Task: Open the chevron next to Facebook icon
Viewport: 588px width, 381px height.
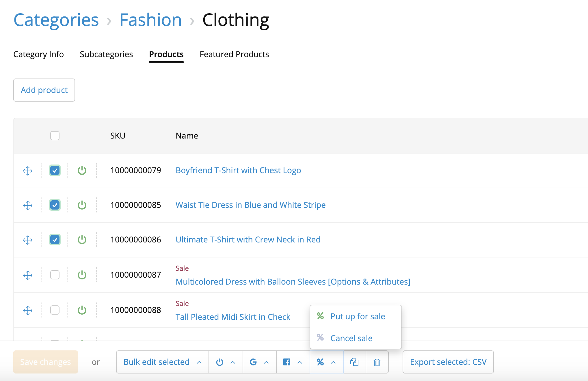Action: (300, 362)
